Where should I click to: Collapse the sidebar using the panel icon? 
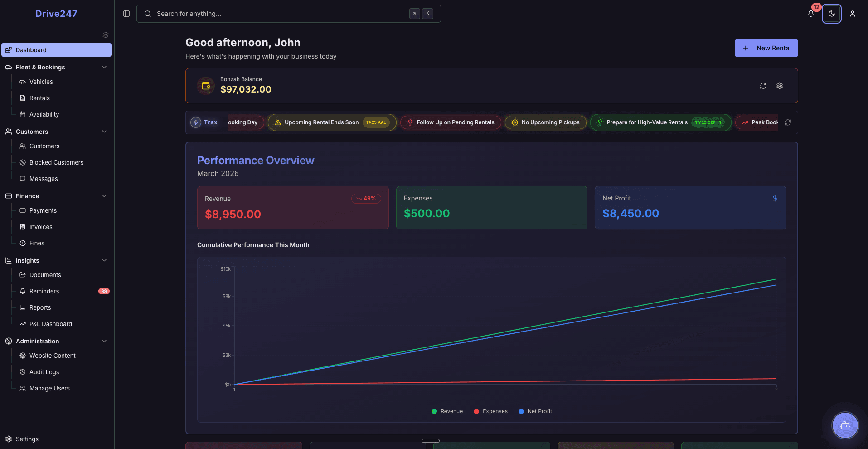[126, 13]
